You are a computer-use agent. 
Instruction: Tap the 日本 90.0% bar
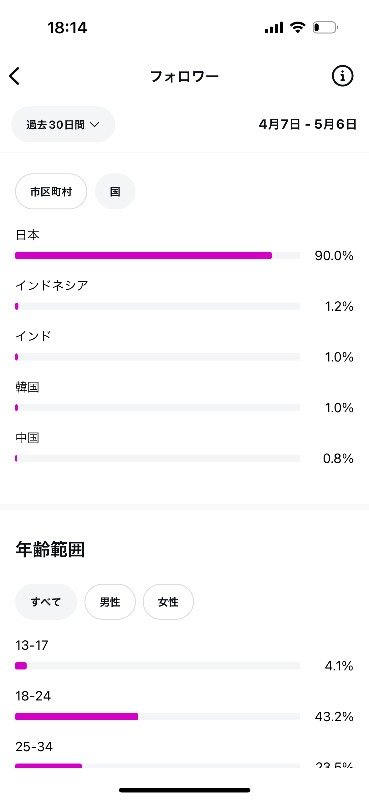tap(158, 256)
